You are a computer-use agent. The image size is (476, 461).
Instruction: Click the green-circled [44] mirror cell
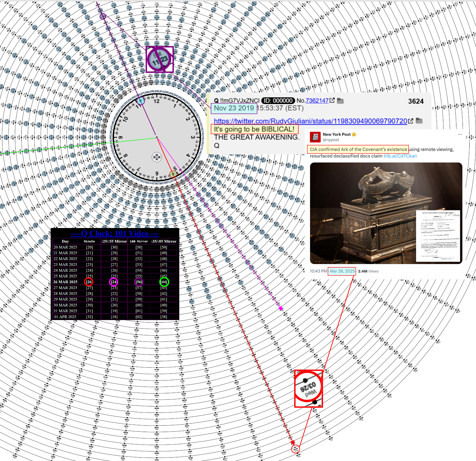(x=164, y=282)
